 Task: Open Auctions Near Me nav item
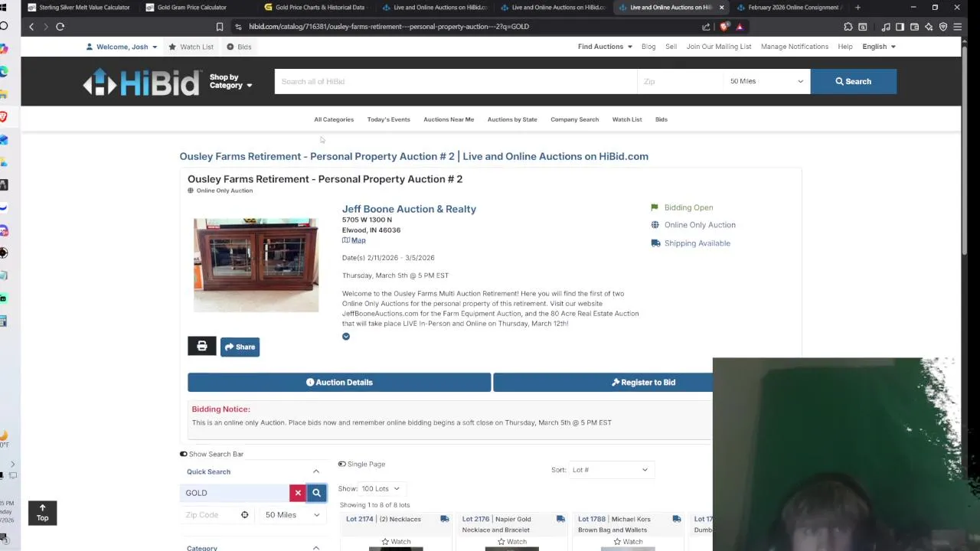pyautogui.click(x=449, y=119)
